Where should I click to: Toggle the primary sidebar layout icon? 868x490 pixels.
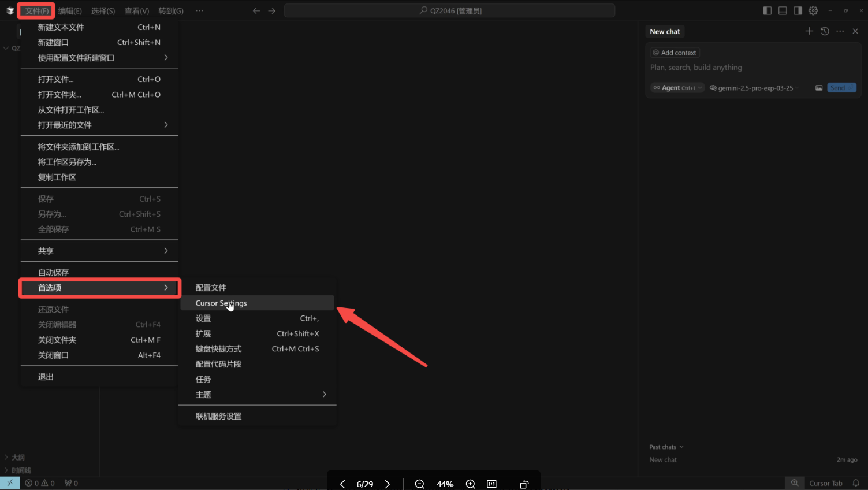tap(767, 10)
